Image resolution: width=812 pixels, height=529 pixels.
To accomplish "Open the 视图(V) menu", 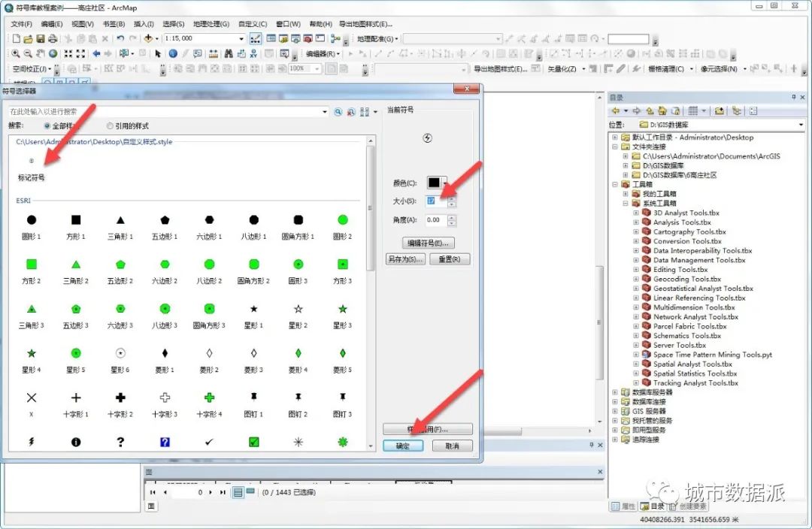I will point(83,24).
